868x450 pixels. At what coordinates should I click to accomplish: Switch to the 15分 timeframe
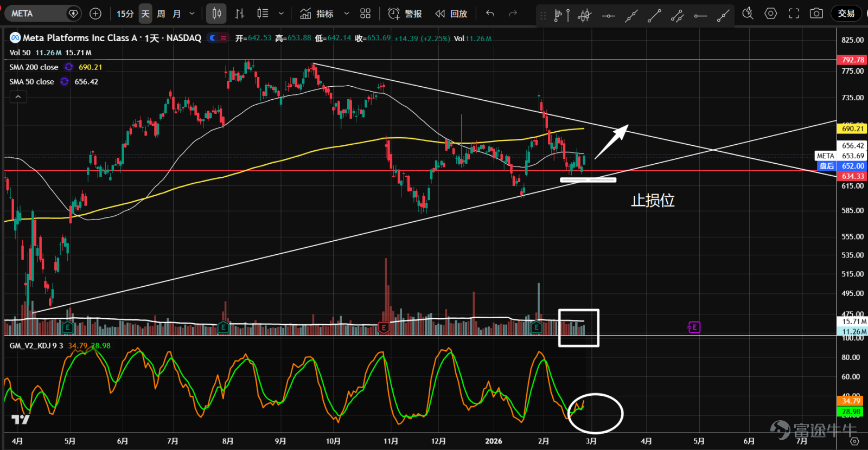(x=125, y=14)
